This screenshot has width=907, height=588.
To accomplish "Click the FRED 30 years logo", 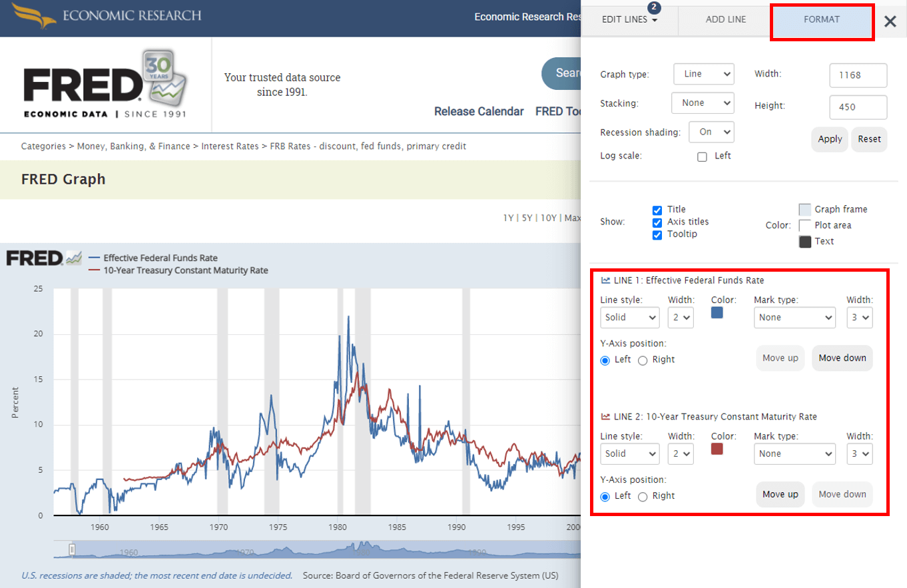I will coord(105,84).
